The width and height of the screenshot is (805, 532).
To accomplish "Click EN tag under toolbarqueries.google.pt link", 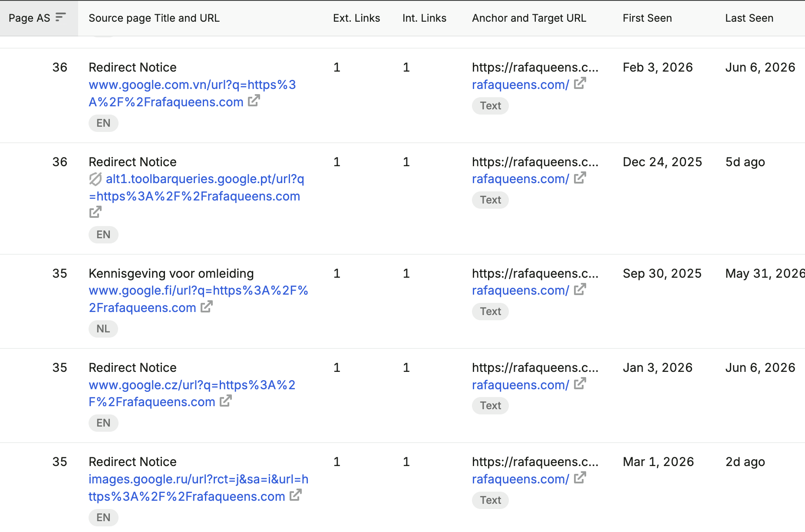I will (103, 235).
